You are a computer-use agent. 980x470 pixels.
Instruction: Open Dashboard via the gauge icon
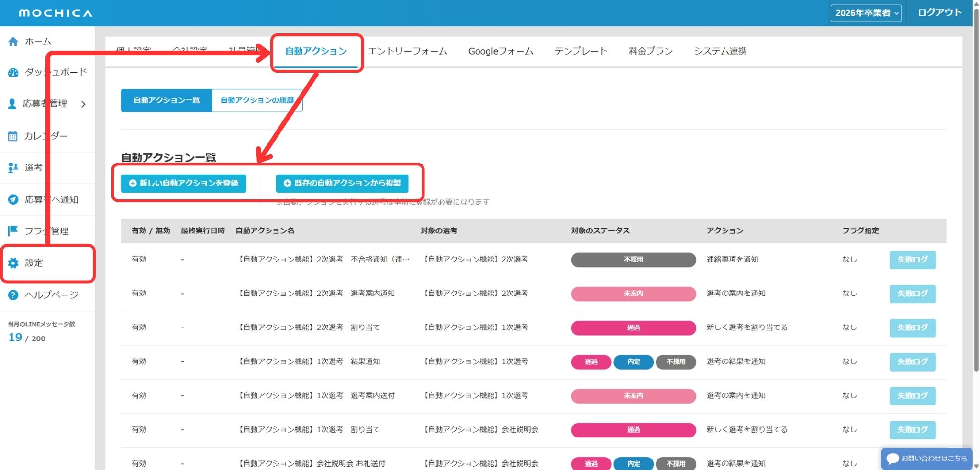(13, 72)
